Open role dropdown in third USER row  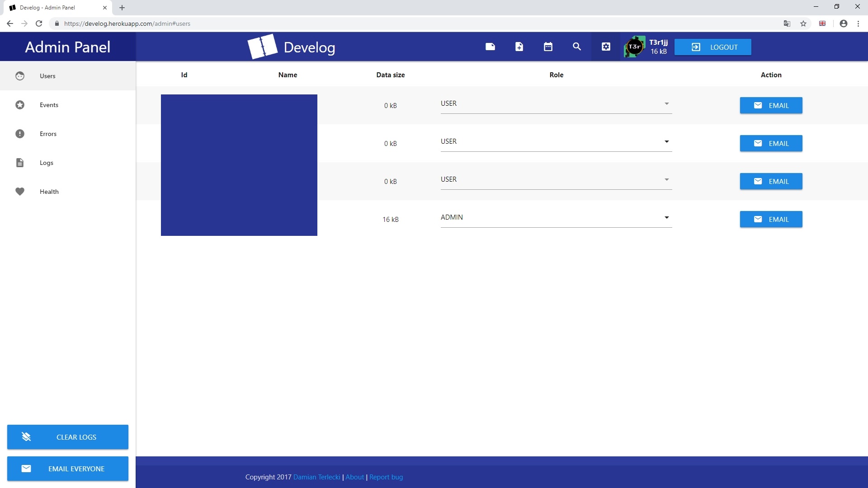(556, 180)
